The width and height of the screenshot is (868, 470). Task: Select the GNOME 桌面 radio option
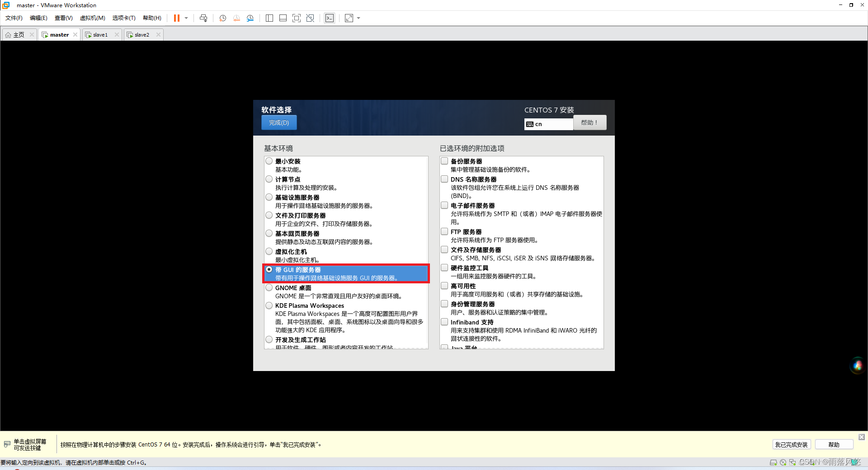[269, 287]
